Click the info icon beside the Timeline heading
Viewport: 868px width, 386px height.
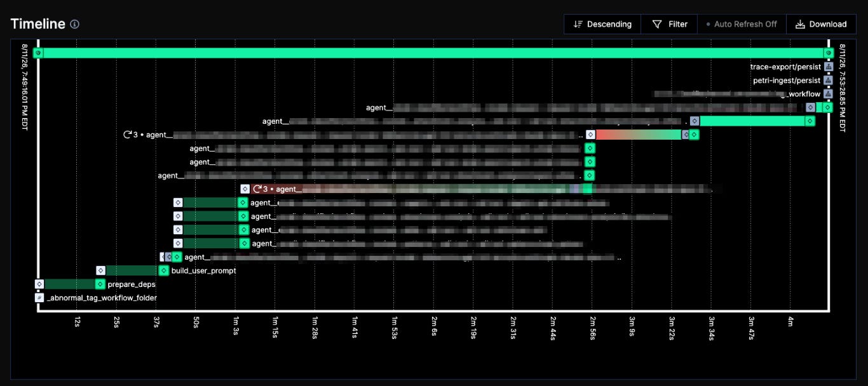pos(74,24)
